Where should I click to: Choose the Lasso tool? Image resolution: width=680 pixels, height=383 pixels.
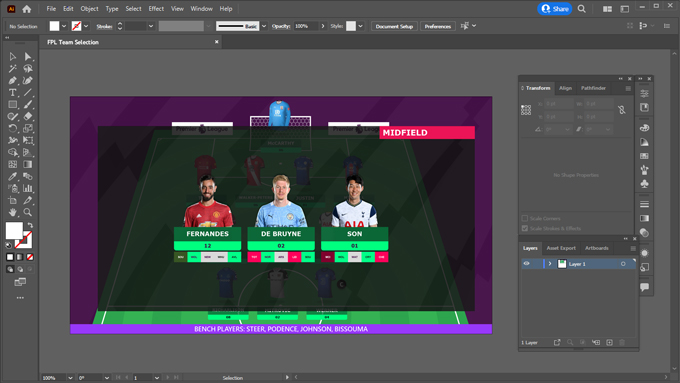click(x=28, y=69)
